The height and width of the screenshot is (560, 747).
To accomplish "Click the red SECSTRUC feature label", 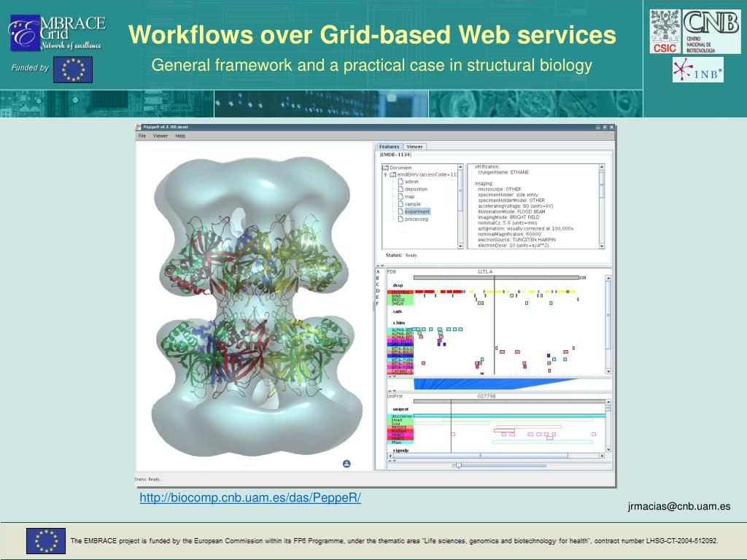I will pos(400,292).
